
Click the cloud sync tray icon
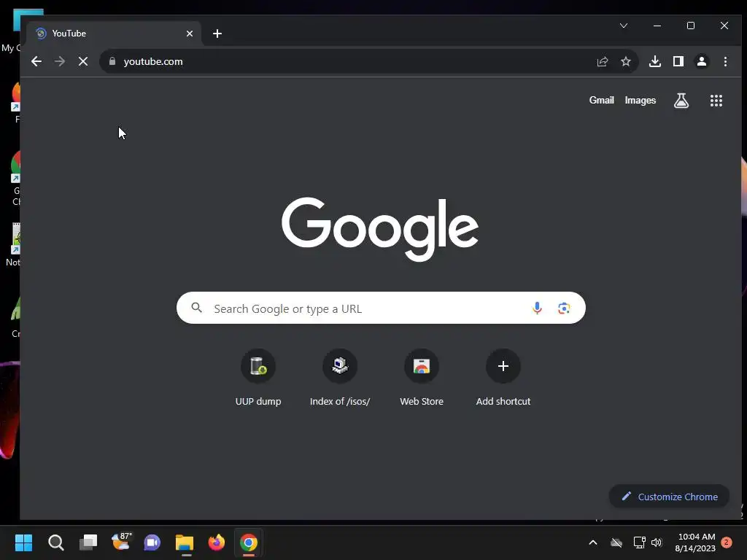[616, 542]
